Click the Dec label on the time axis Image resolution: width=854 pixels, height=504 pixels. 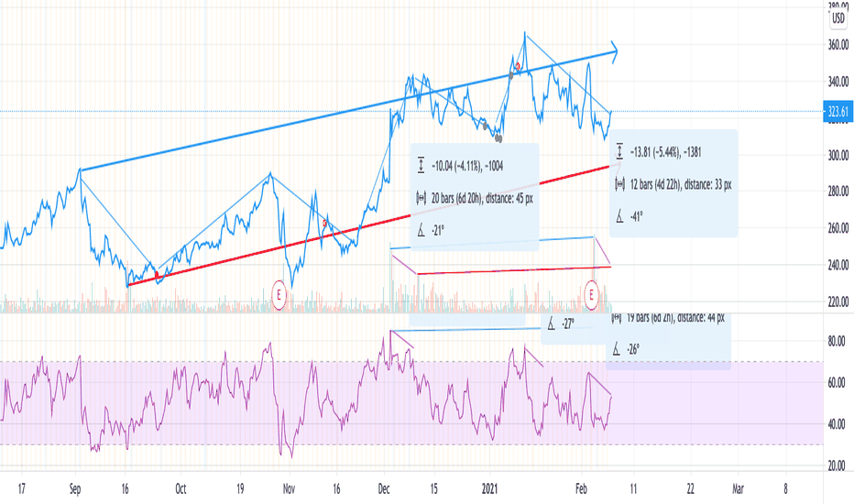pos(384,488)
